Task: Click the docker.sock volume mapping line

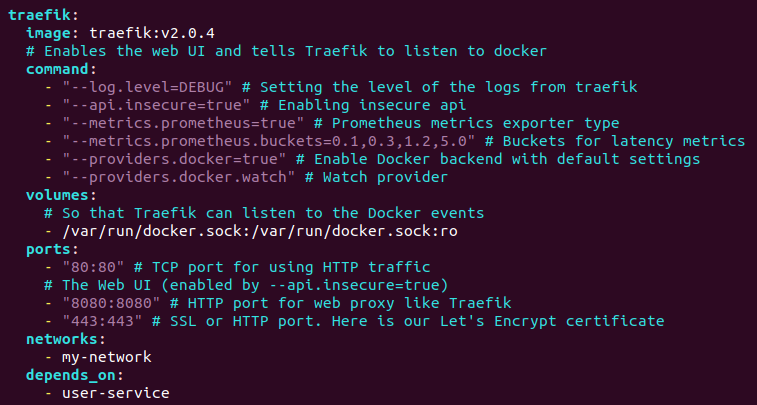Action: pyautogui.click(x=260, y=231)
